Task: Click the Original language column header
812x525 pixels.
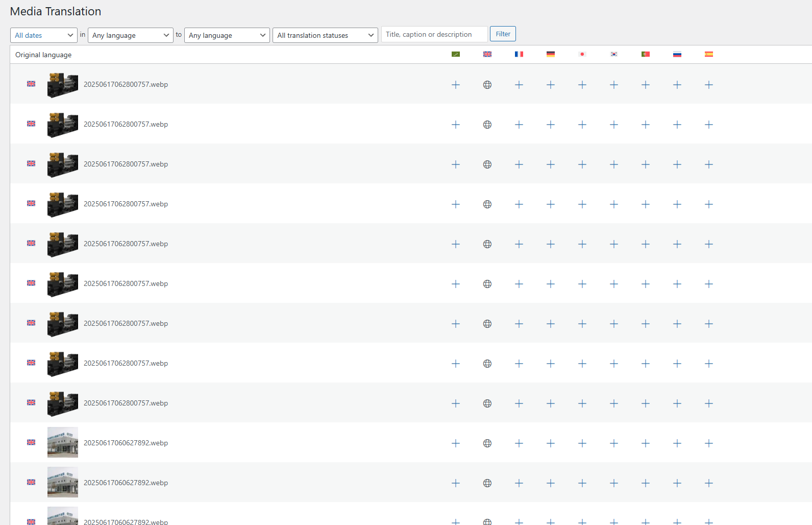Action: tap(43, 55)
